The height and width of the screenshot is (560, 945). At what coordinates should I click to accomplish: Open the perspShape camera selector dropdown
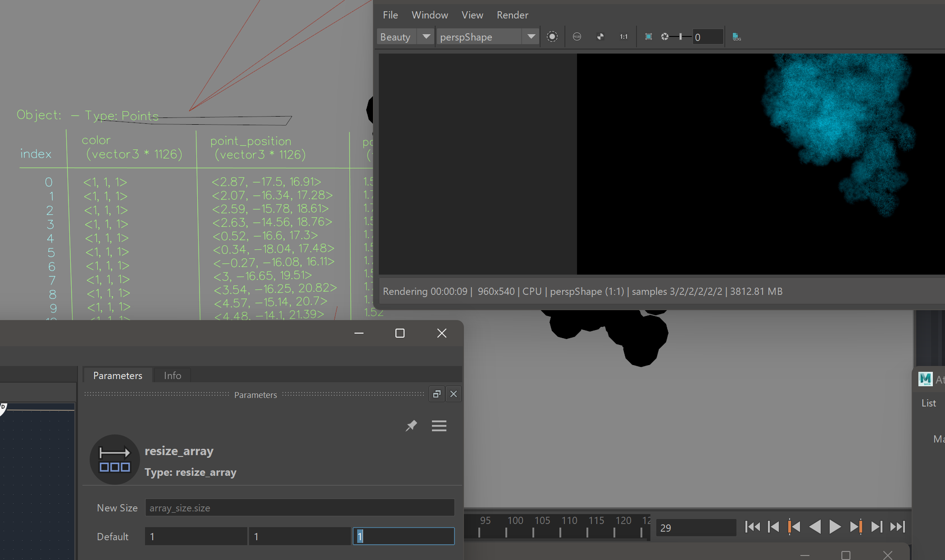531,36
